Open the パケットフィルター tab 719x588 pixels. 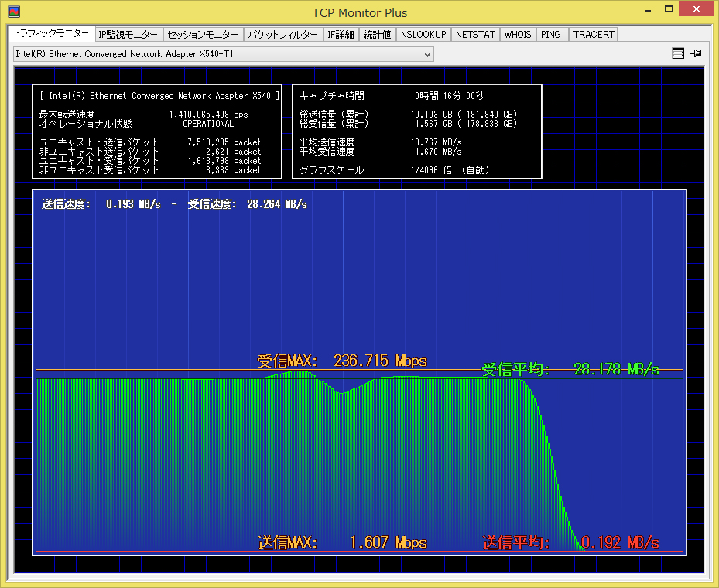[282, 35]
